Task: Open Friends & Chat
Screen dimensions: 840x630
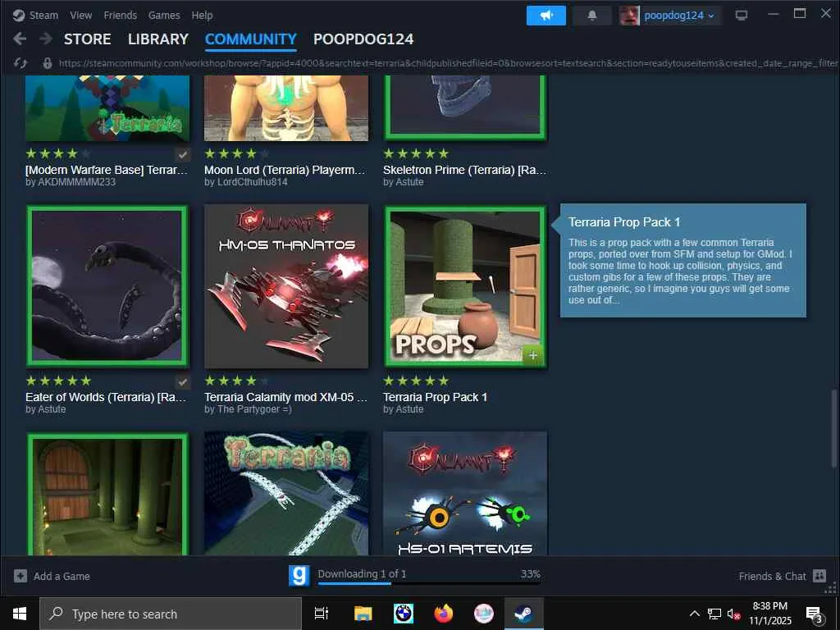Action: point(772,577)
